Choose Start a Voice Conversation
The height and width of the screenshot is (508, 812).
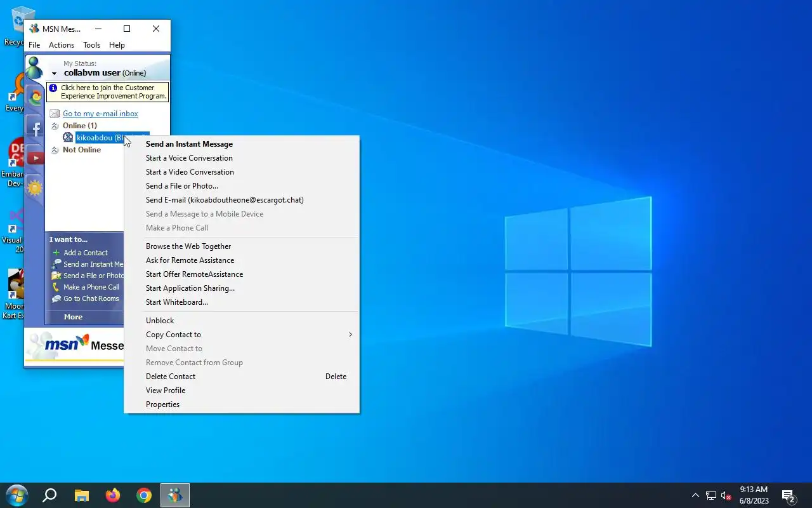[242, 158]
